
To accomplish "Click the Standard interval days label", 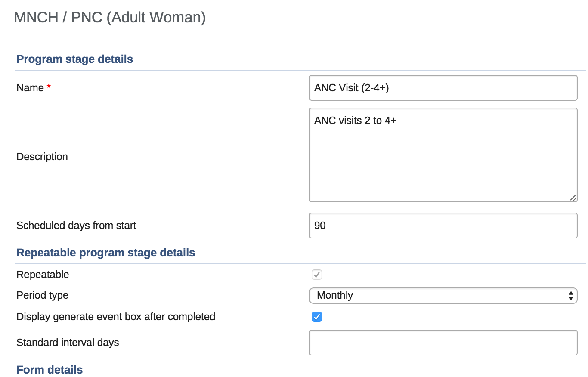I will click(x=68, y=343).
